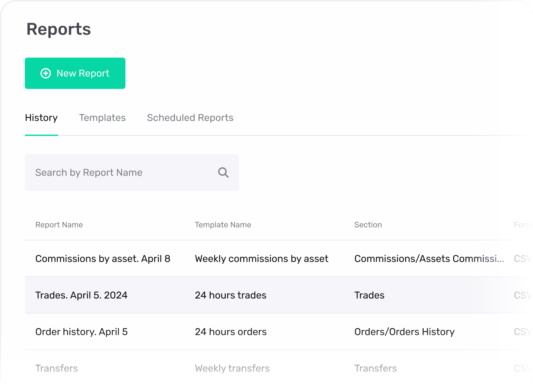This screenshot has width=533, height=392.
Task: Click the Weekly commissions by asset template name
Action: point(261,259)
